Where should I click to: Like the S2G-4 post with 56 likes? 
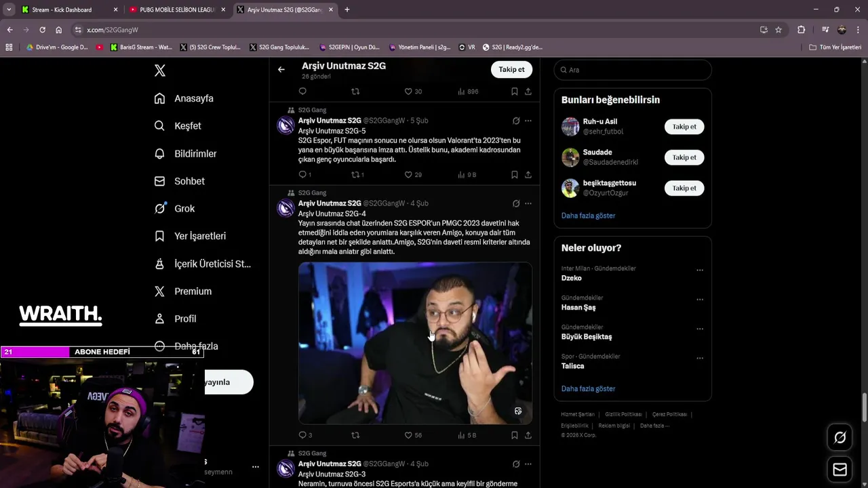point(413,435)
